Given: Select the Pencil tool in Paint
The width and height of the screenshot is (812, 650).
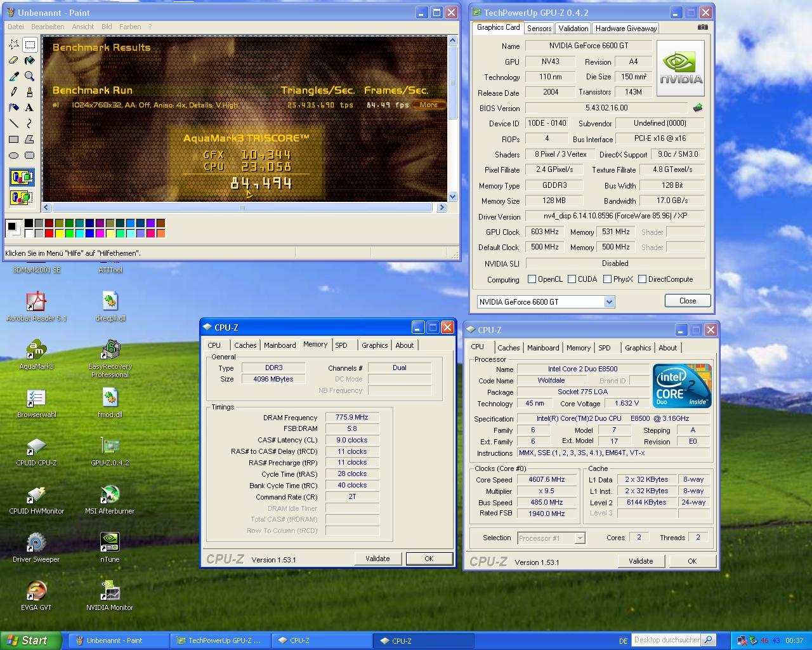Looking at the screenshot, I should 13,92.
